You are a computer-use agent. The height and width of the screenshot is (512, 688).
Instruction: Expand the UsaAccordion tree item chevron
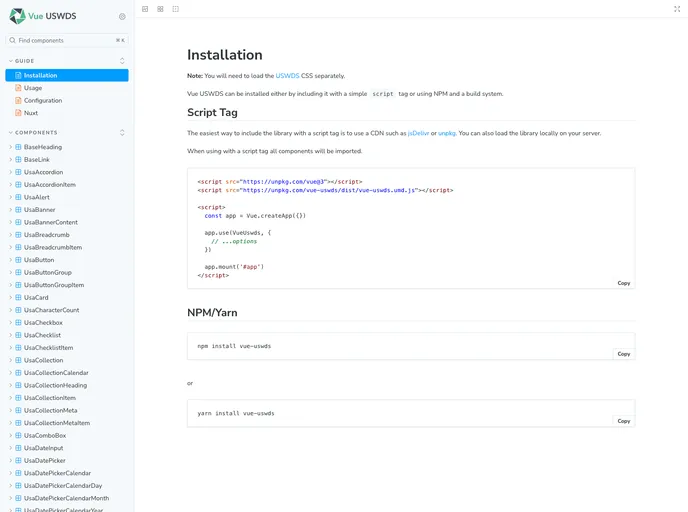[10, 172]
